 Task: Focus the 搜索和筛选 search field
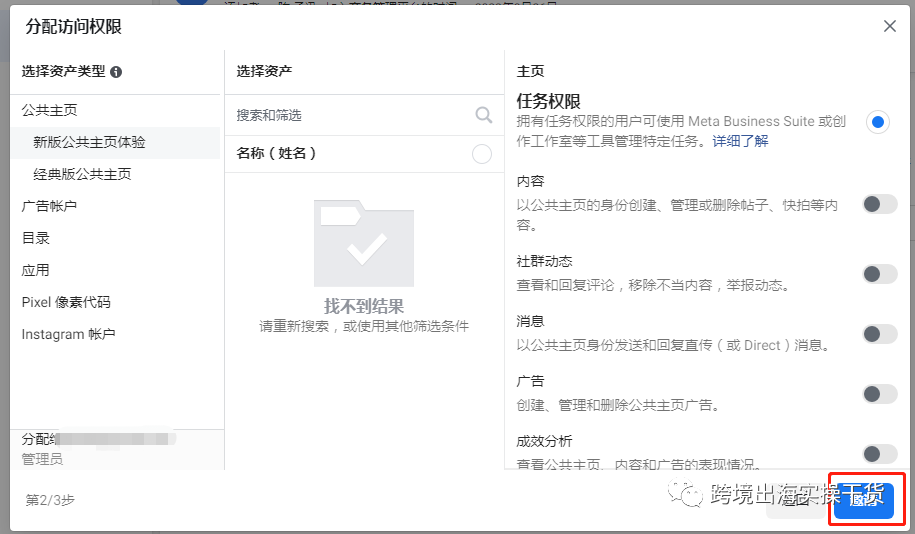click(x=364, y=115)
